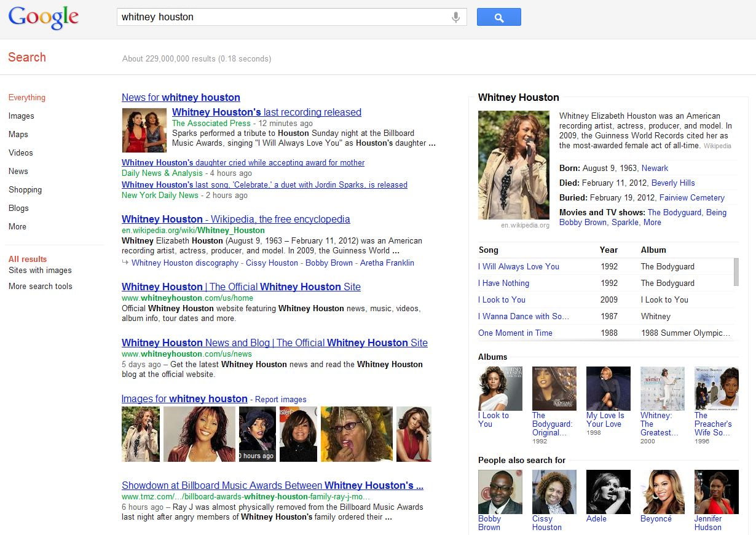Click 'Whitney: The Greatest' album cover
756x535 pixels.
pyautogui.click(x=663, y=389)
